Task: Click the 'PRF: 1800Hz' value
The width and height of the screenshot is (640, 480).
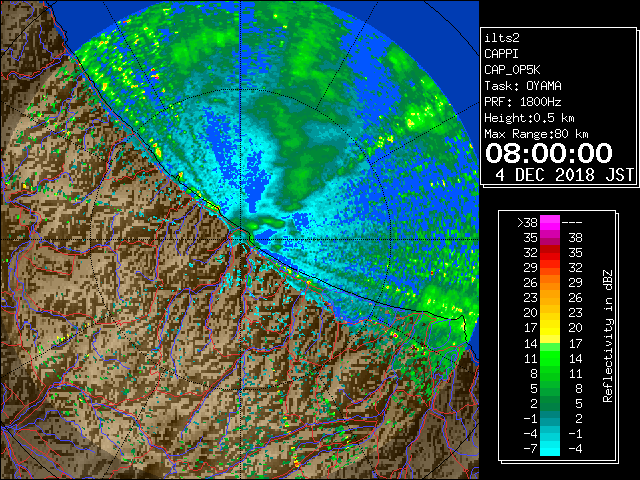Action: click(523, 102)
